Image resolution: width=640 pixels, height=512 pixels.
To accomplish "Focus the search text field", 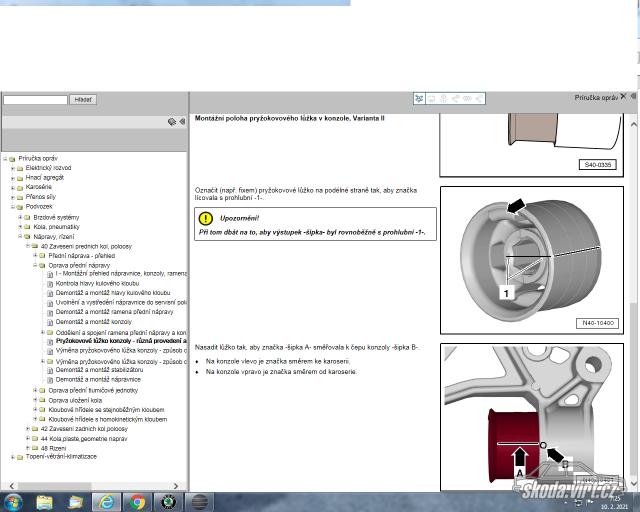I will point(35,100).
